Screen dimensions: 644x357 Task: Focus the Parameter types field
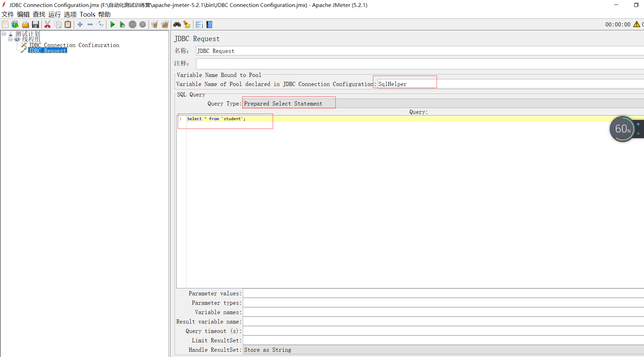pyautogui.click(x=443, y=303)
